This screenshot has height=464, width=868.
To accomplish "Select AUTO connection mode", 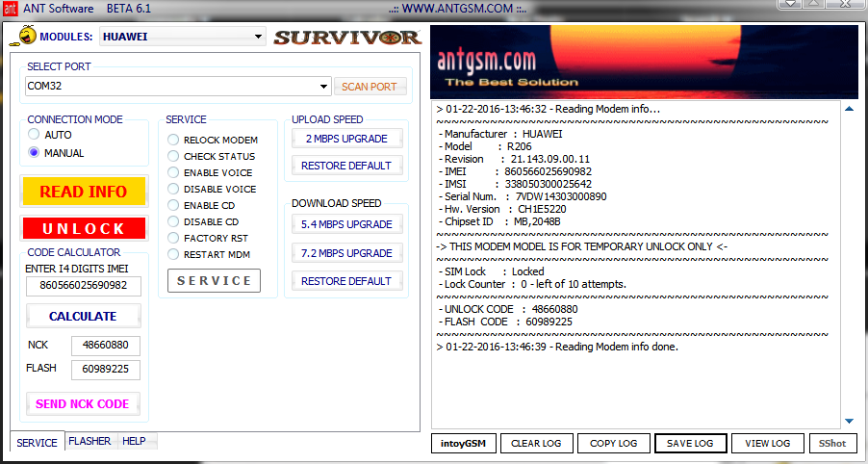I will pos(36,136).
